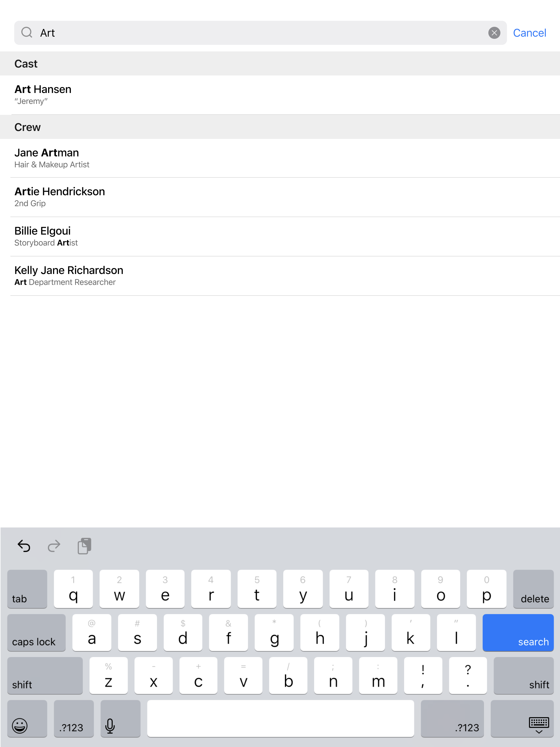The width and height of the screenshot is (560, 747).
Task: Clear the search field text
Action: point(494,33)
